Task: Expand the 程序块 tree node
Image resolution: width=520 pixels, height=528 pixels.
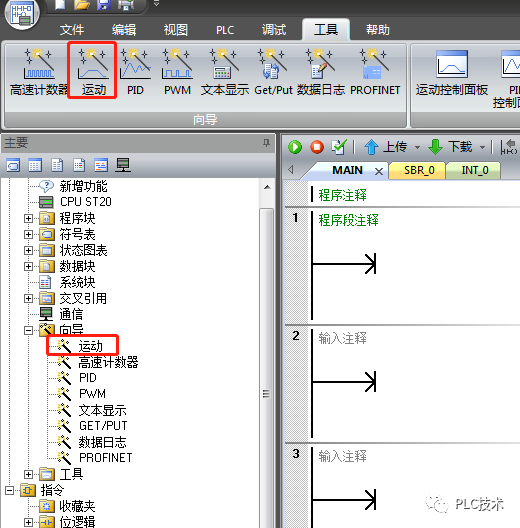Action: coord(28,219)
